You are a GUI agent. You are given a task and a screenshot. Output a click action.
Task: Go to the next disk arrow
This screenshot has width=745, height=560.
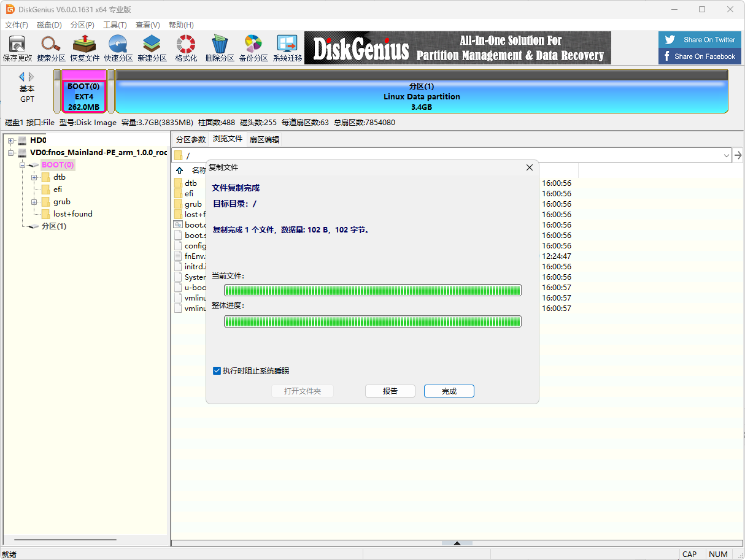(x=31, y=77)
